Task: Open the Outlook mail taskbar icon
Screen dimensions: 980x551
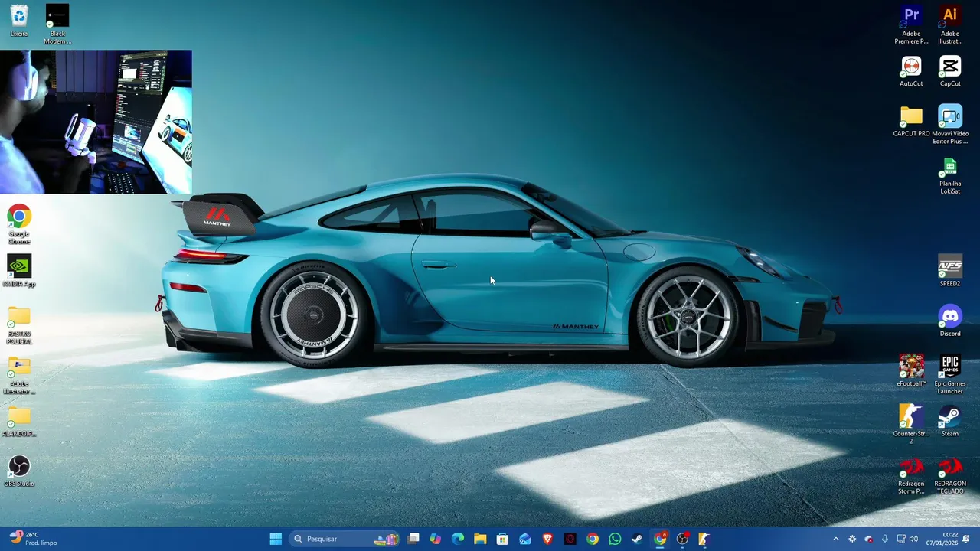Action: [525, 539]
